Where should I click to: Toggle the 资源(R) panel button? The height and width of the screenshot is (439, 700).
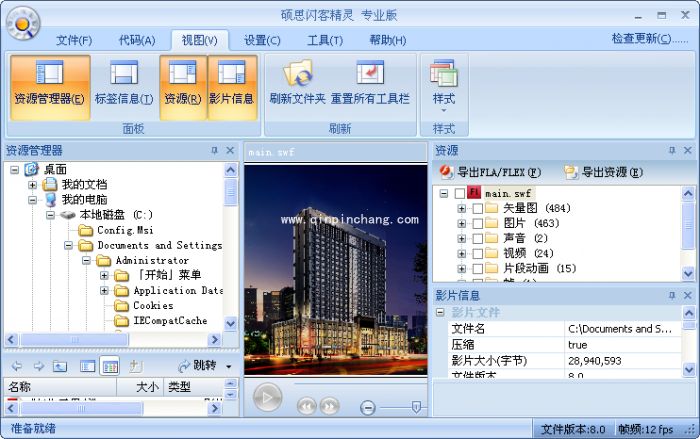click(x=183, y=88)
